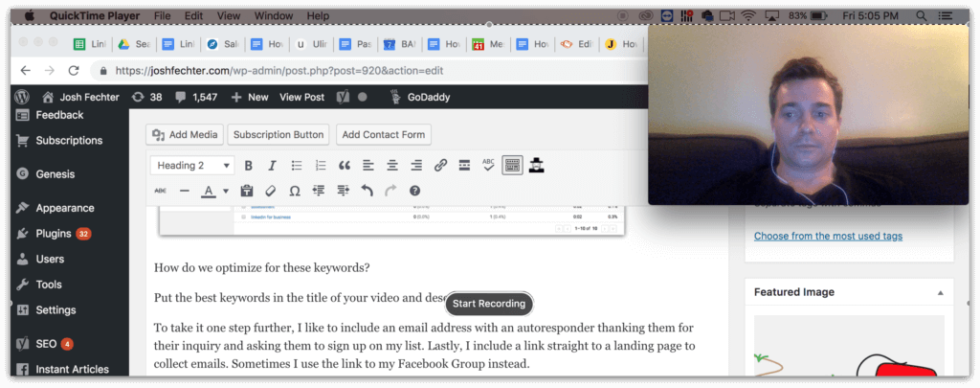Click the Subscription Button button
The image size is (980, 388).
278,134
